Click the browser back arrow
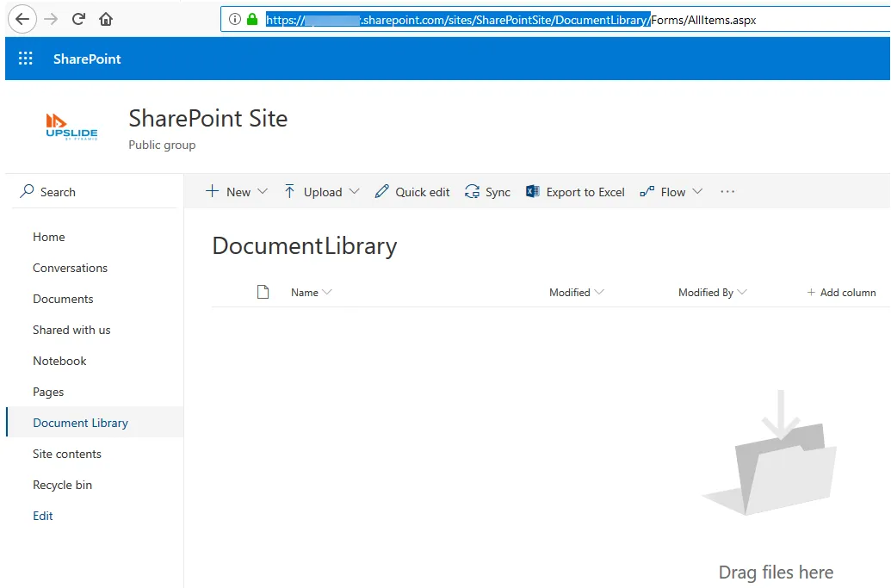Screen dimensions: 891x588 22,19
